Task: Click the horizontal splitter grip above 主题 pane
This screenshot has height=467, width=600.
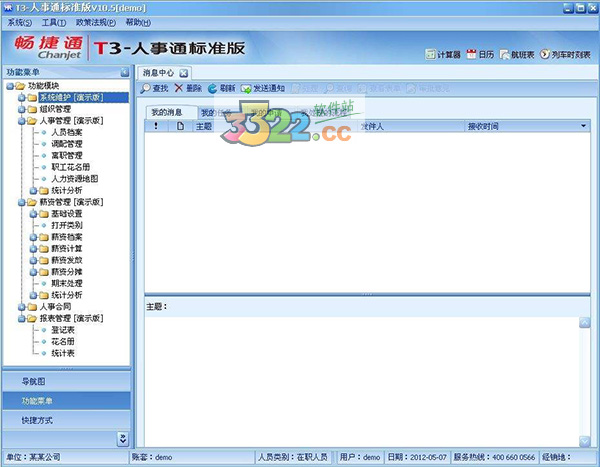Action: coord(367,294)
